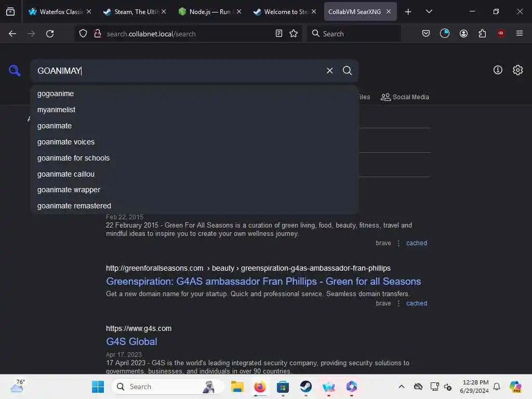Select goanimate for schools suggestion
This screenshot has width=532, height=399.
point(194,158)
